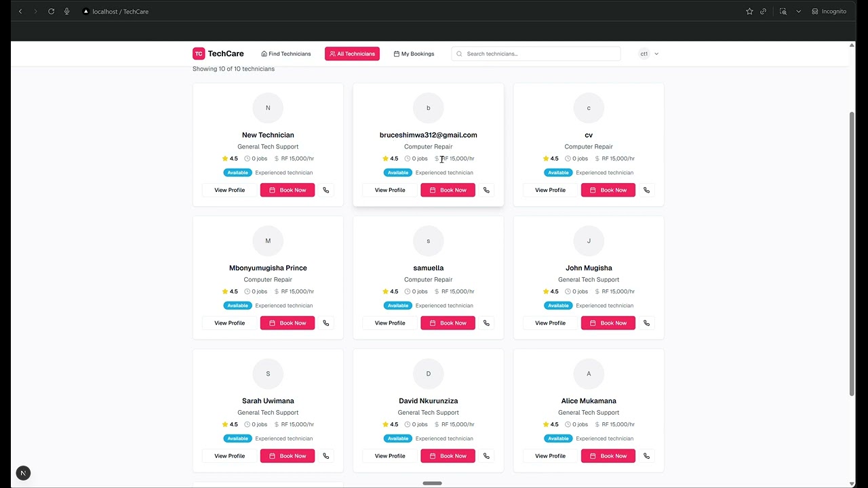The image size is (868, 488).
Task: Click the microphone icon in the browser toolbar
Action: (x=65, y=11)
